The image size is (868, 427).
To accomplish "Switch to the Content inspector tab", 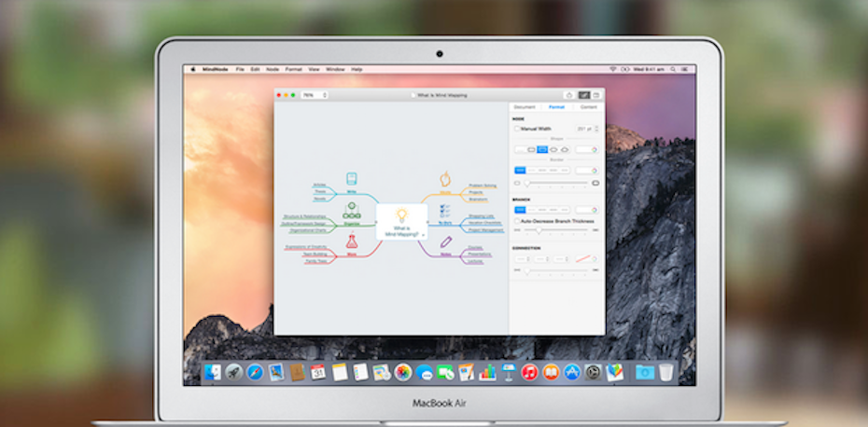I will (x=588, y=107).
